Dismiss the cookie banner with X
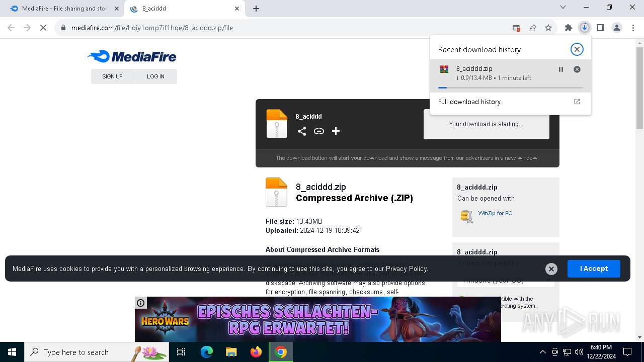This screenshot has width=644, height=362. (x=551, y=269)
